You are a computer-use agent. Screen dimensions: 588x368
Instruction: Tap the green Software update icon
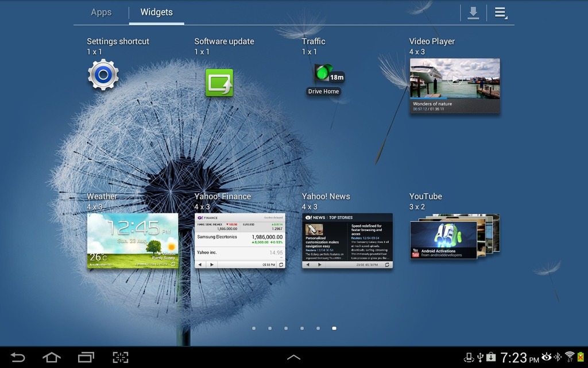click(219, 83)
